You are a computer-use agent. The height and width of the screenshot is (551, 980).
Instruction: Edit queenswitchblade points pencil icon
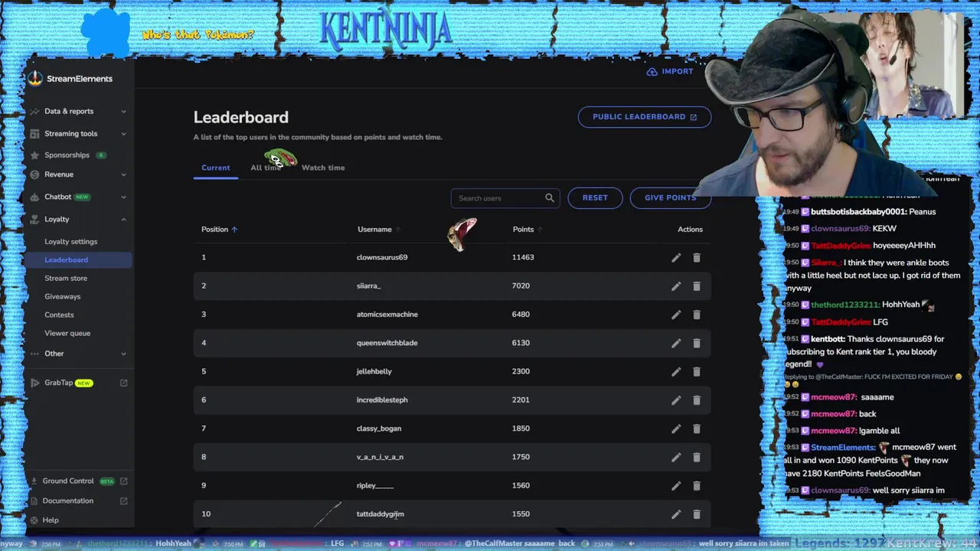(x=676, y=344)
